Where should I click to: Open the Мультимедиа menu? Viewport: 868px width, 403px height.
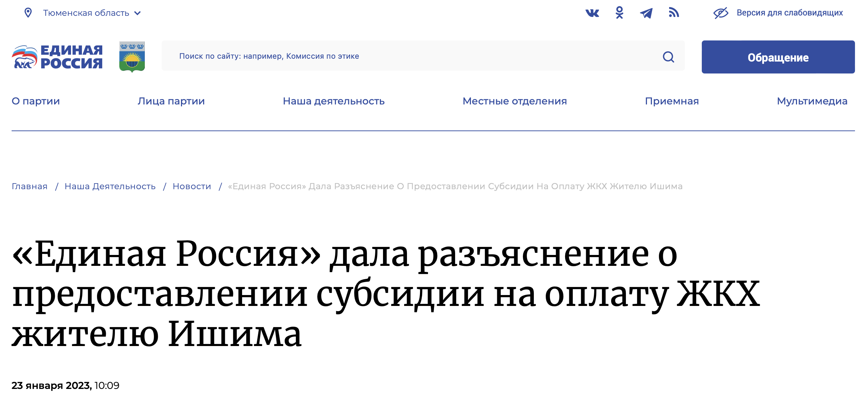(x=812, y=101)
